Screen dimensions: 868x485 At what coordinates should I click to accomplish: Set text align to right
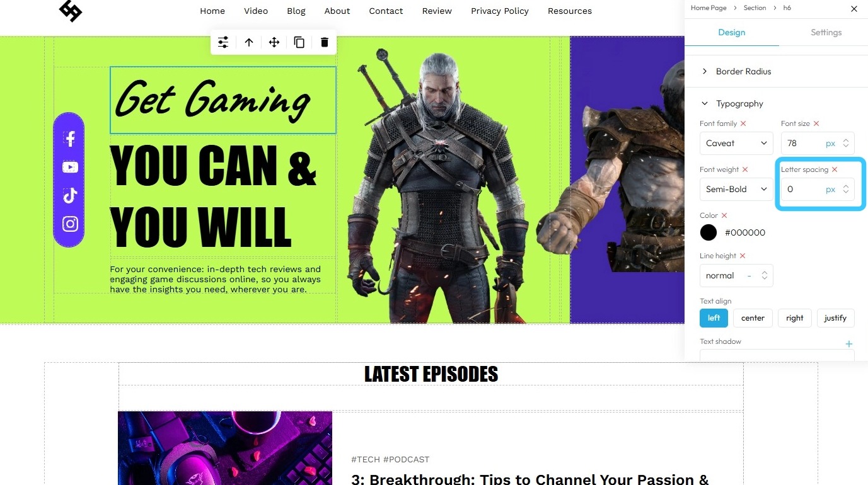(795, 318)
